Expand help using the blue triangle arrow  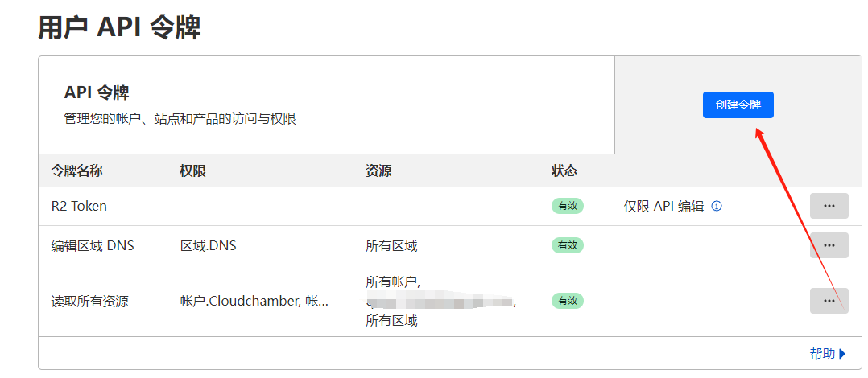click(x=842, y=353)
